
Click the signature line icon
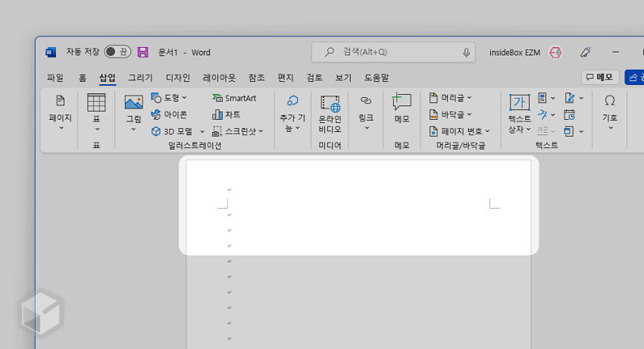click(569, 98)
